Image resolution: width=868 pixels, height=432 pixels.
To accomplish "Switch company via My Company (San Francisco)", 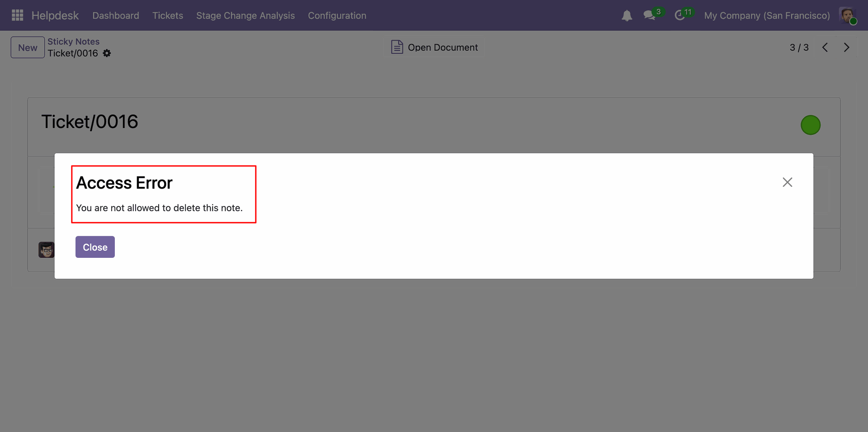I will click(x=767, y=15).
